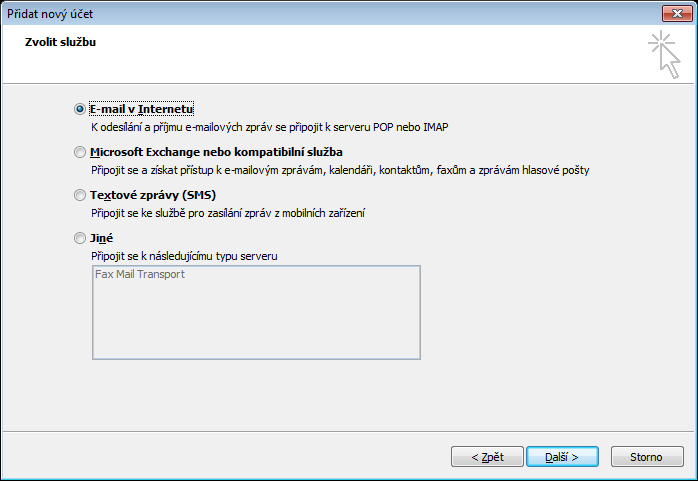
Task: Choose the Microsoft Exchange radio circle
Action: (80, 152)
